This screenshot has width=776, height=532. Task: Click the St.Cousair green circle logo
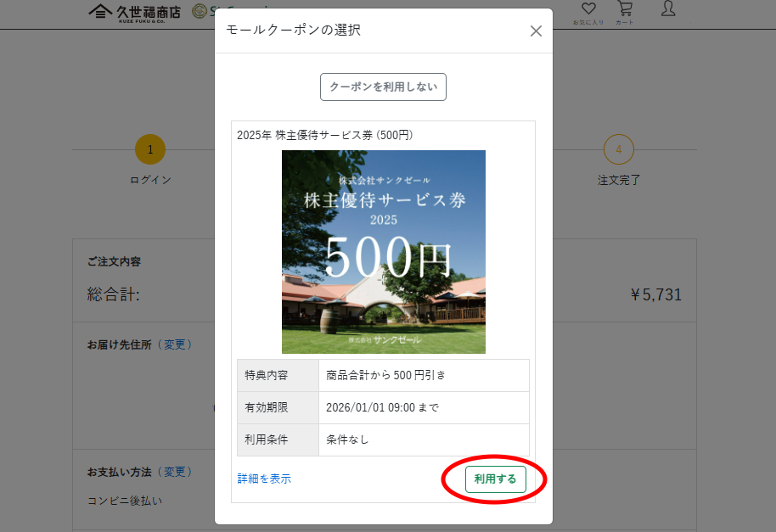pos(200,11)
